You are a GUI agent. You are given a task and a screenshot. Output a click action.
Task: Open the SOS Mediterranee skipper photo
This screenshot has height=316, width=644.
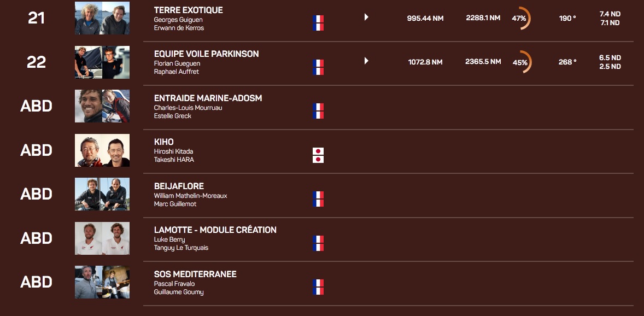click(x=102, y=282)
